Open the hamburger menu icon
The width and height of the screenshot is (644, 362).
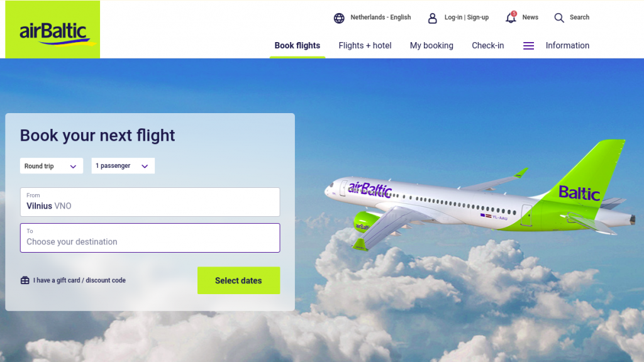coord(528,45)
